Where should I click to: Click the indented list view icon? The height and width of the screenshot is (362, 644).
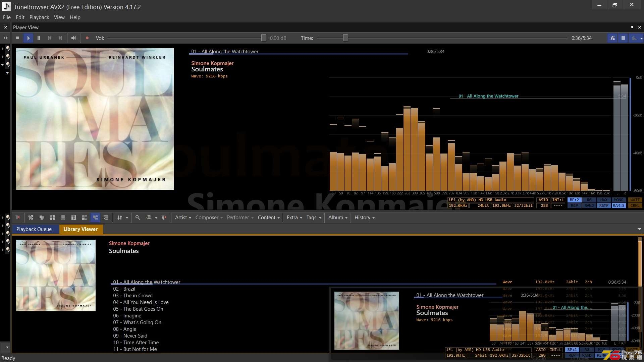click(106, 218)
